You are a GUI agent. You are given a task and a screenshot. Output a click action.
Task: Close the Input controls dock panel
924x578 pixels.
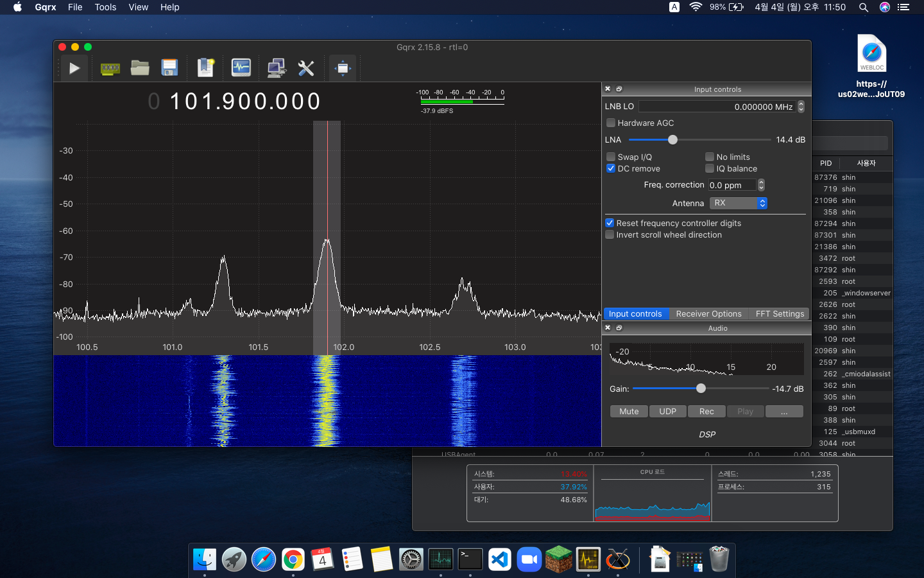coord(608,89)
